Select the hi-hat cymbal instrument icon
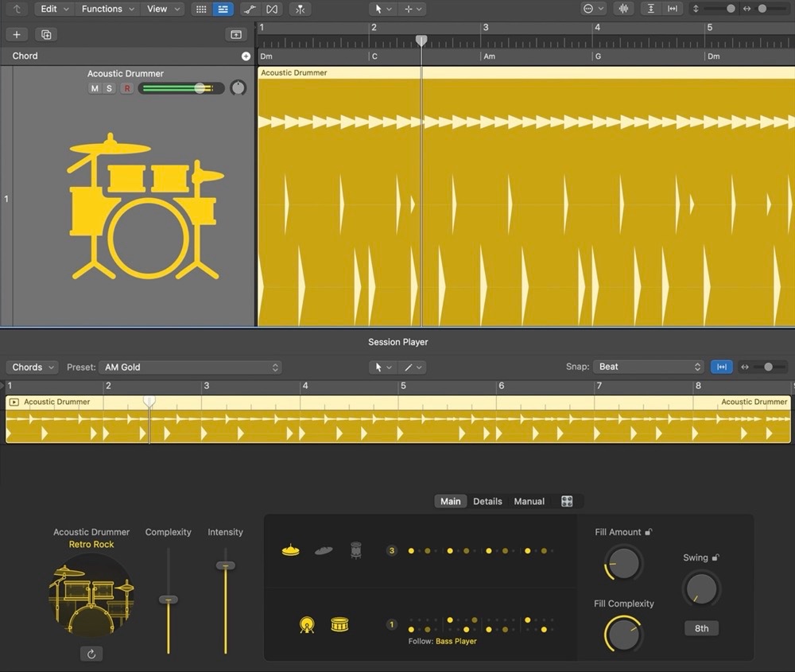The height and width of the screenshot is (672, 795). pyautogui.click(x=291, y=550)
